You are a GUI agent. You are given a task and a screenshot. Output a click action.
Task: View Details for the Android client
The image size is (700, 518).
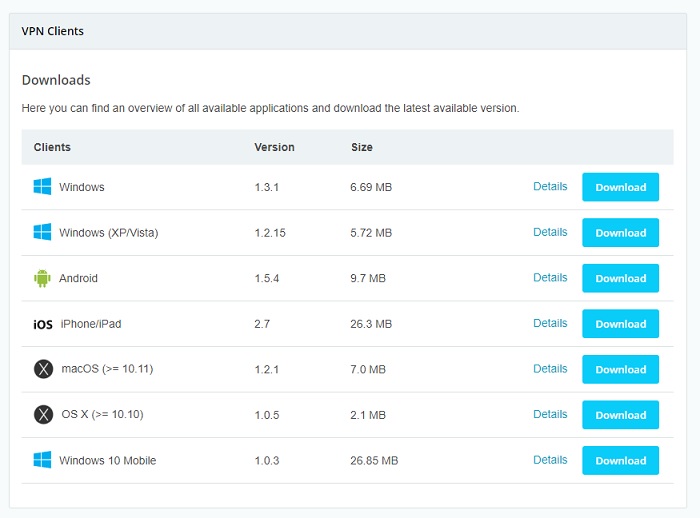550,277
